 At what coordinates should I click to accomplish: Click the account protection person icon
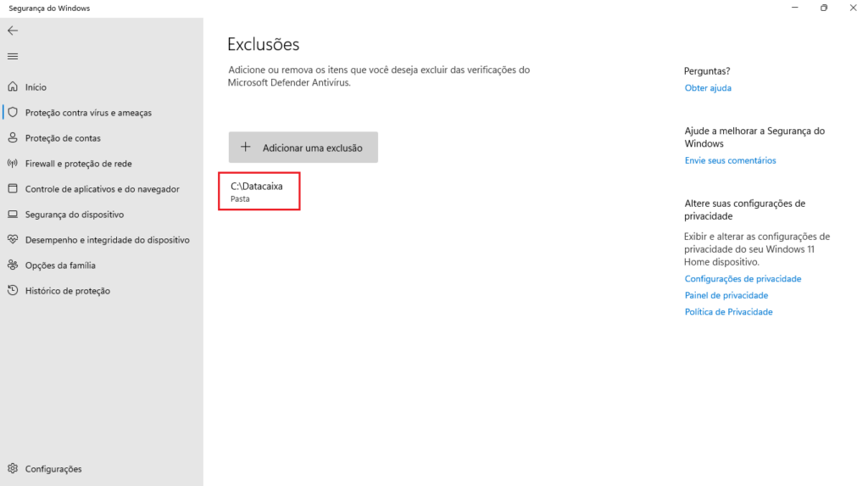[x=13, y=138]
